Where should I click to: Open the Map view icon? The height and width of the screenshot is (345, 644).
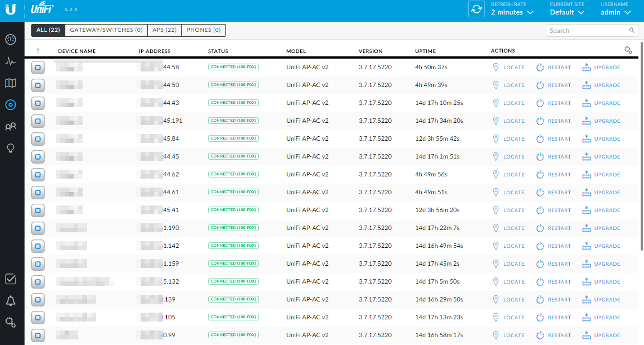tap(11, 83)
